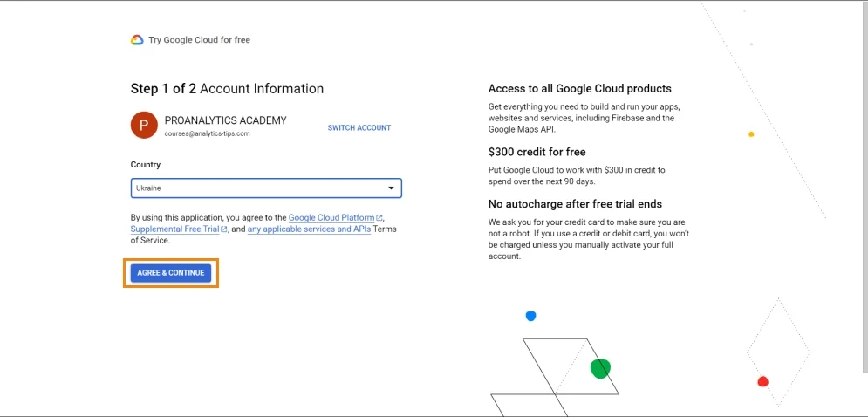Open the Supplemental Free Trial terms link

click(175, 229)
